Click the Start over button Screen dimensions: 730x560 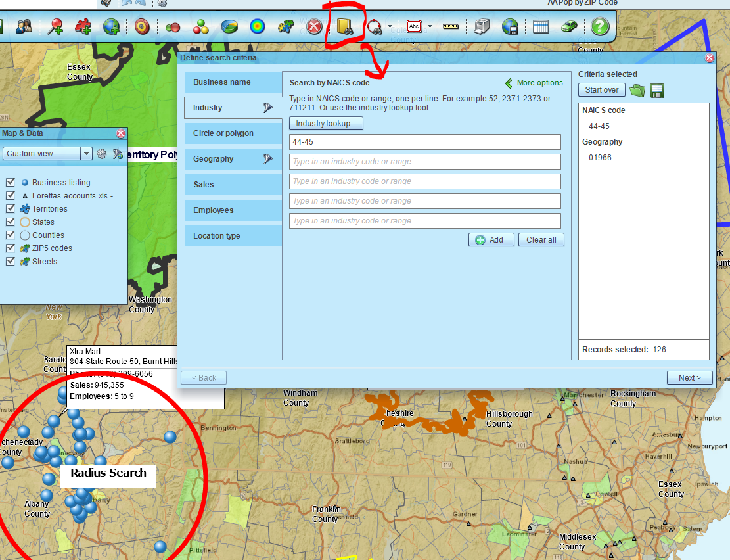coord(601,90)
